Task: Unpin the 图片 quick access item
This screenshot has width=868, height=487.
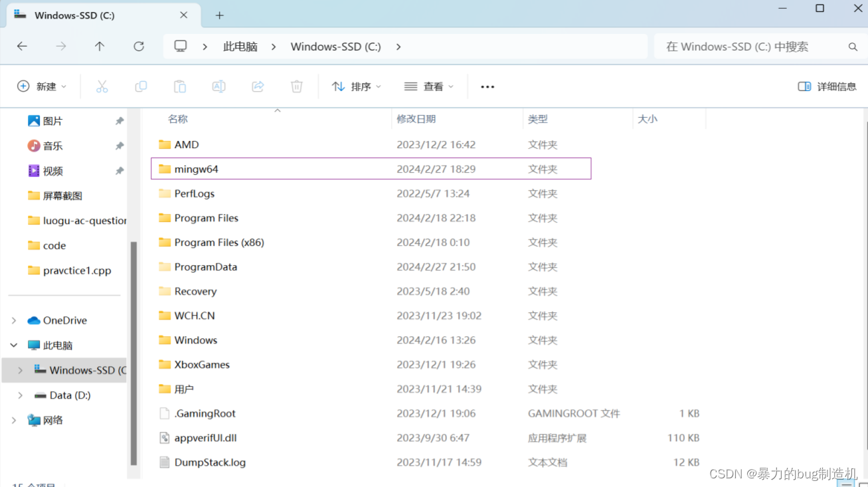Action: (120, 121)
